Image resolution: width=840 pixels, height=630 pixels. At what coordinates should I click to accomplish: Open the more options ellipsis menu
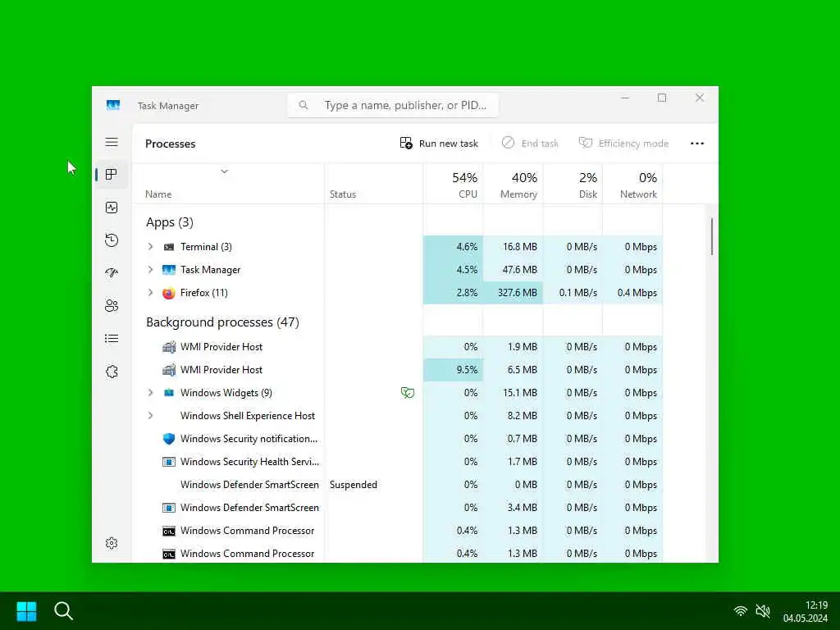(x=697, y=144)
